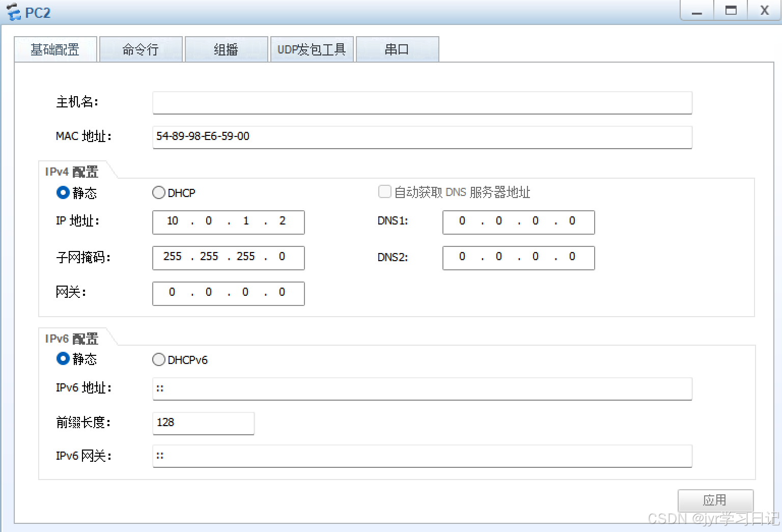This screenshot has width=782, height=532.
Task: Click the MAC 地址 field showing 54-89-98-E6-59-00
Action: click(x=422, y=137)
